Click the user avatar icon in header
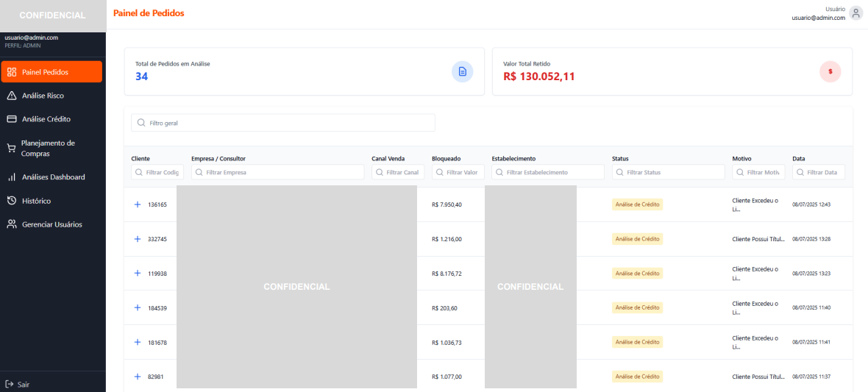868x392 pixels. click(x=855, y=13)
